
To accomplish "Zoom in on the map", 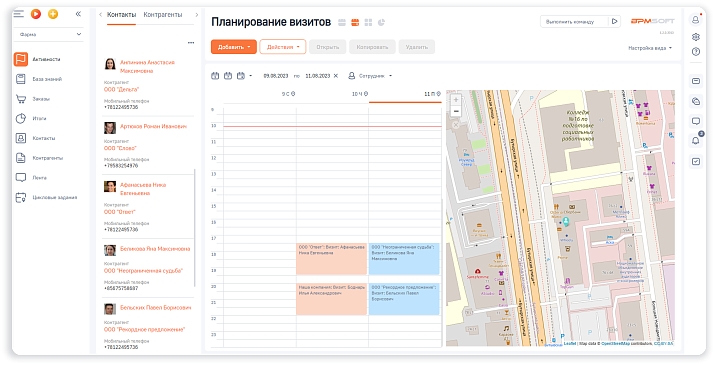I will 456,99.
